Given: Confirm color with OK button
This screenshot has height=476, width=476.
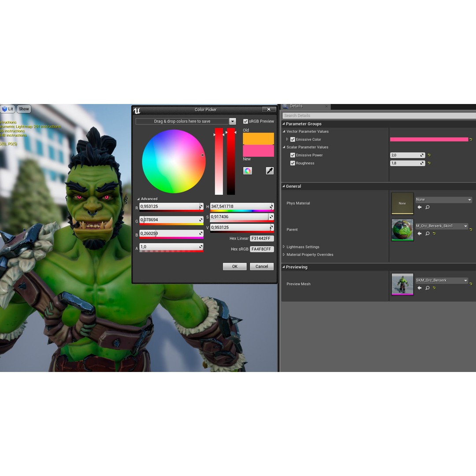Looking at the screenshot, I should click(234, 267).
